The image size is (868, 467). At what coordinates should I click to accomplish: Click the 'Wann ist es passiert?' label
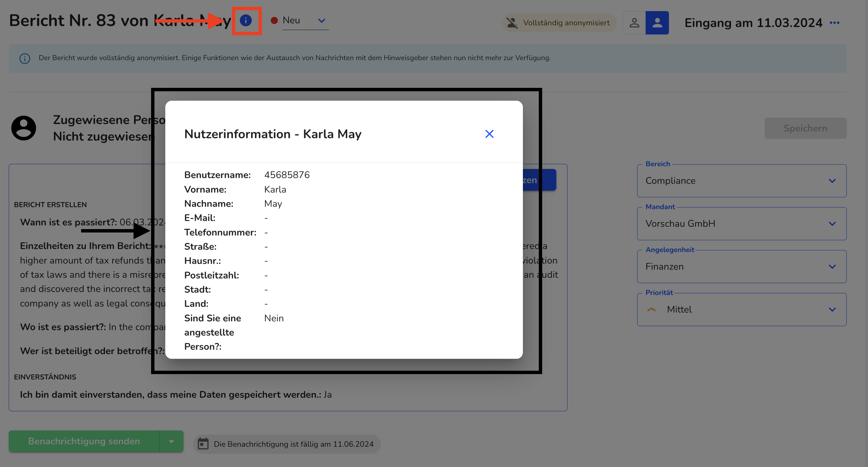(x=69, y=222)
